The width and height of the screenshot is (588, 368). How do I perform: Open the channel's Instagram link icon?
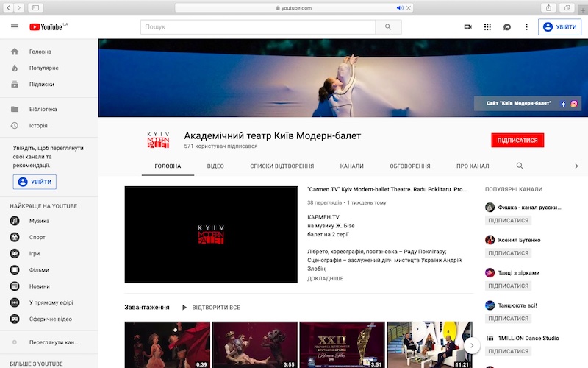tap(574, 104)
